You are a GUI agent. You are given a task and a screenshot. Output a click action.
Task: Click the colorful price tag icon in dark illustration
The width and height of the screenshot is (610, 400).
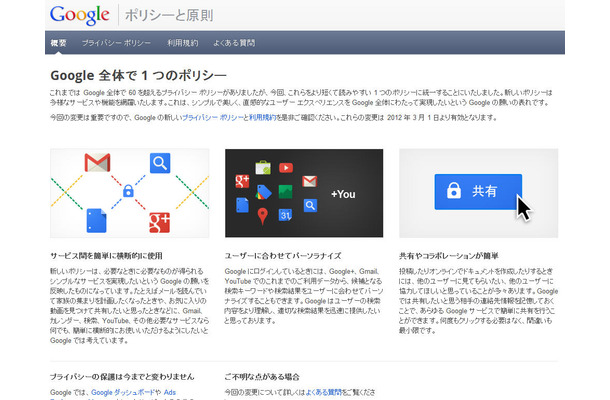[x=263, y=192]
